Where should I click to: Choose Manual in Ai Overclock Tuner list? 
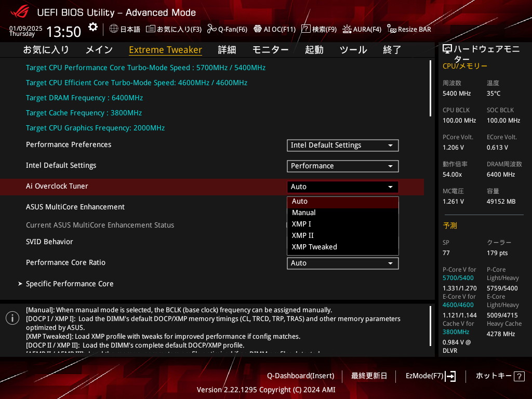coord(304,212)
